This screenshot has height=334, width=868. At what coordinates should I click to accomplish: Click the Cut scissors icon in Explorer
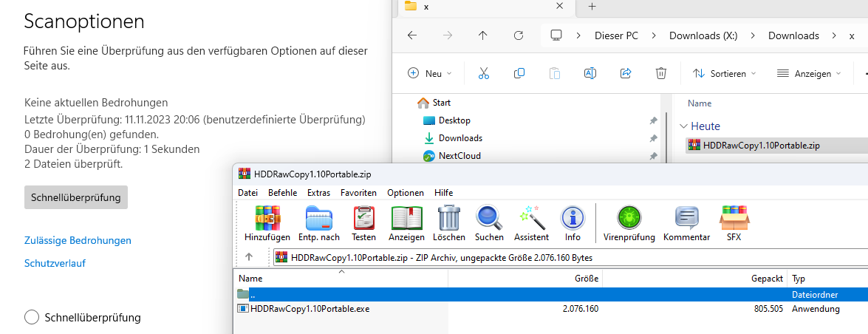click(484, 73)
